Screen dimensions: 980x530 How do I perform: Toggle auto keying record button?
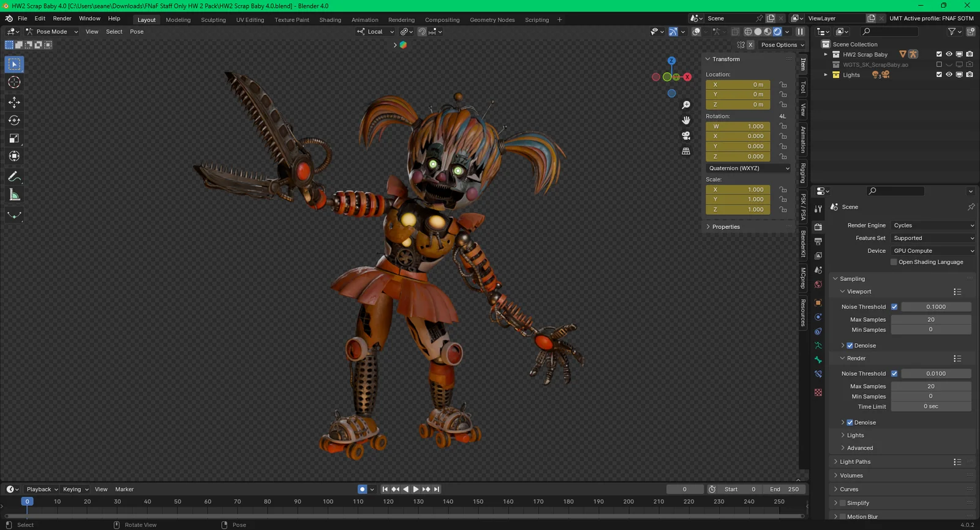(362, 489)
